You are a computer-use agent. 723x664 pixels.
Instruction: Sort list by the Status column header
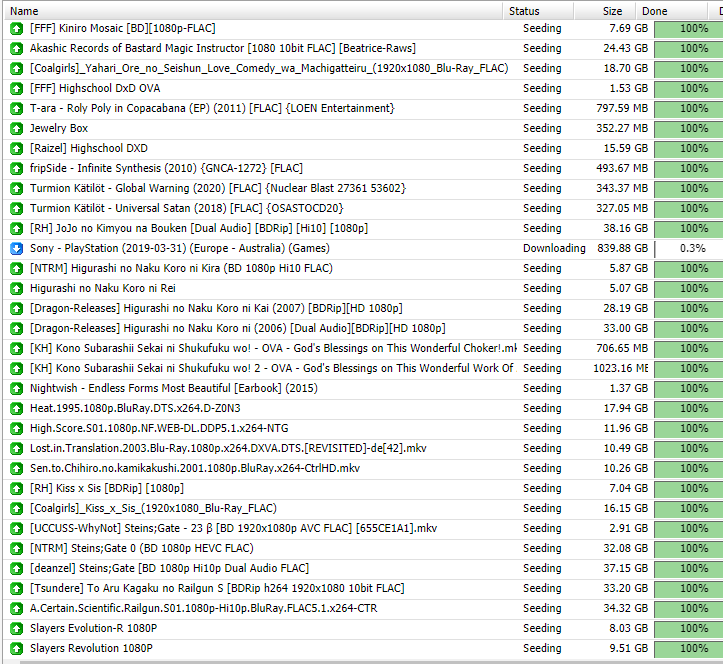540,10
